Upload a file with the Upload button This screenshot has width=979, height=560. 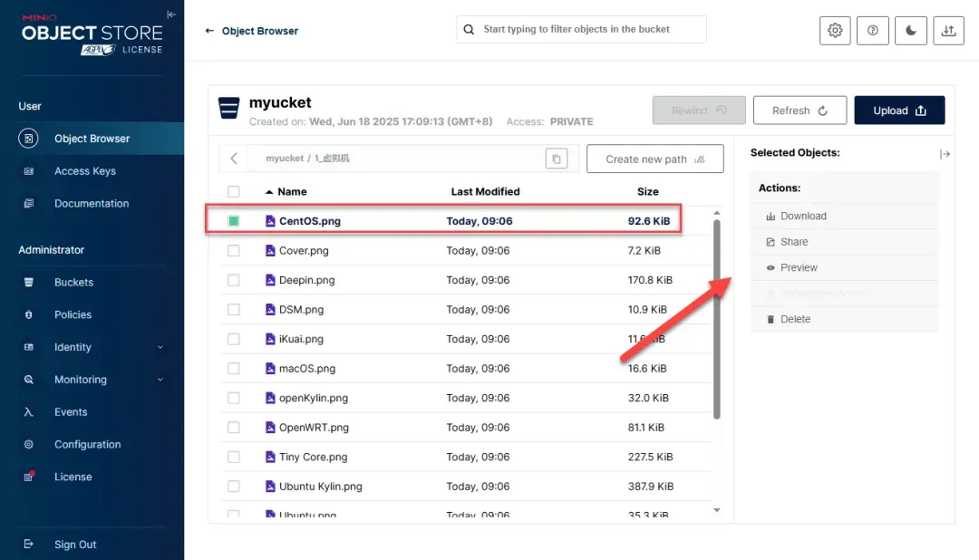tap(899, 110)
